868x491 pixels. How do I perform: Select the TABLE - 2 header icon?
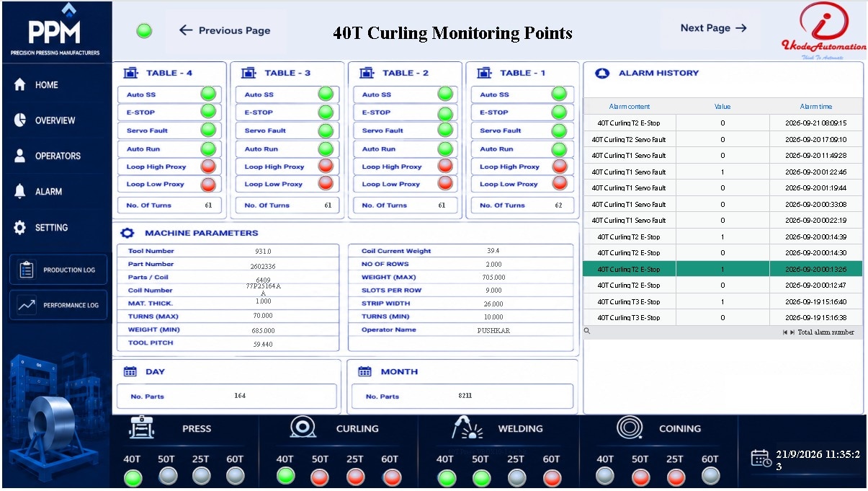pyautogui.click(x=366, y=73)
